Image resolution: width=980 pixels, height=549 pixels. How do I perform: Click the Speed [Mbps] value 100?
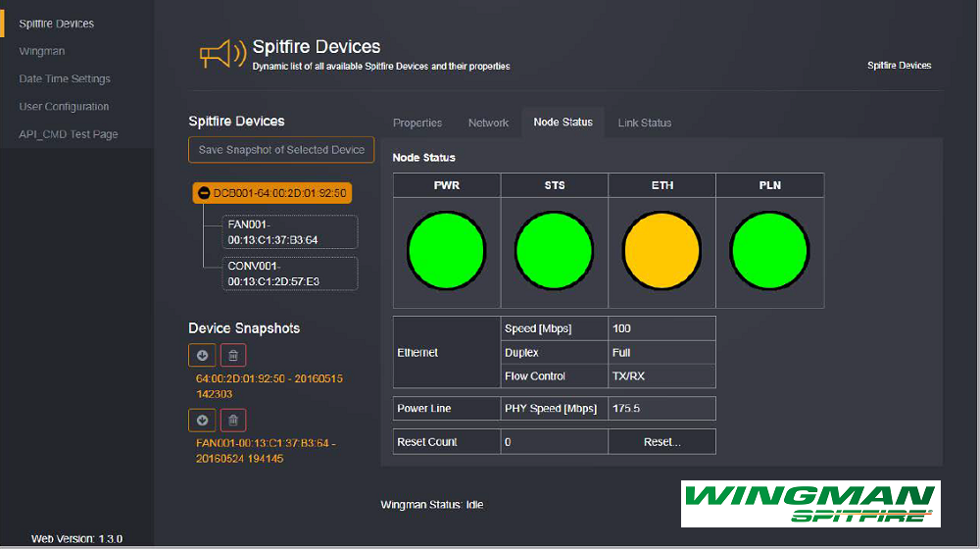(x=661, y=328)
